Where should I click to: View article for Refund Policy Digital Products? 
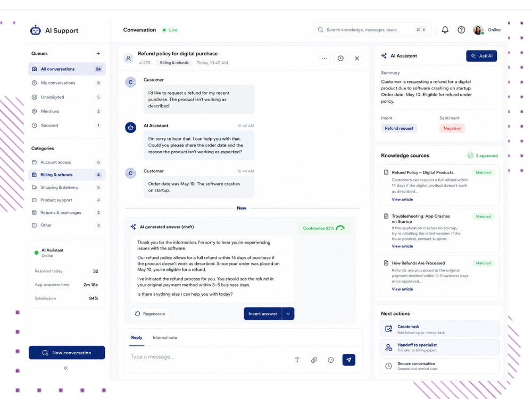402,199
